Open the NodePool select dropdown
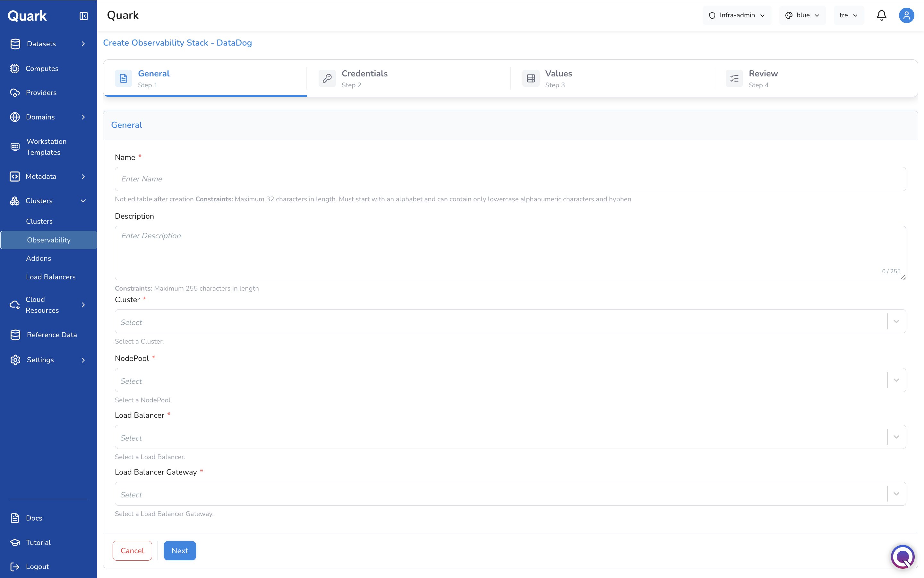The height and width of the screenshot is (578, 924). coord(510,380)
